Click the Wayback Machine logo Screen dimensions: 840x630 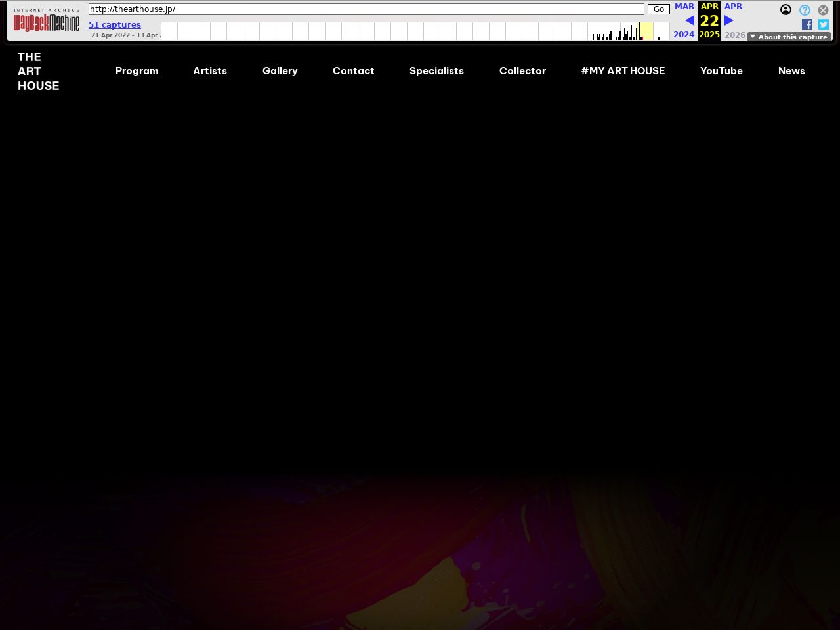47,23
